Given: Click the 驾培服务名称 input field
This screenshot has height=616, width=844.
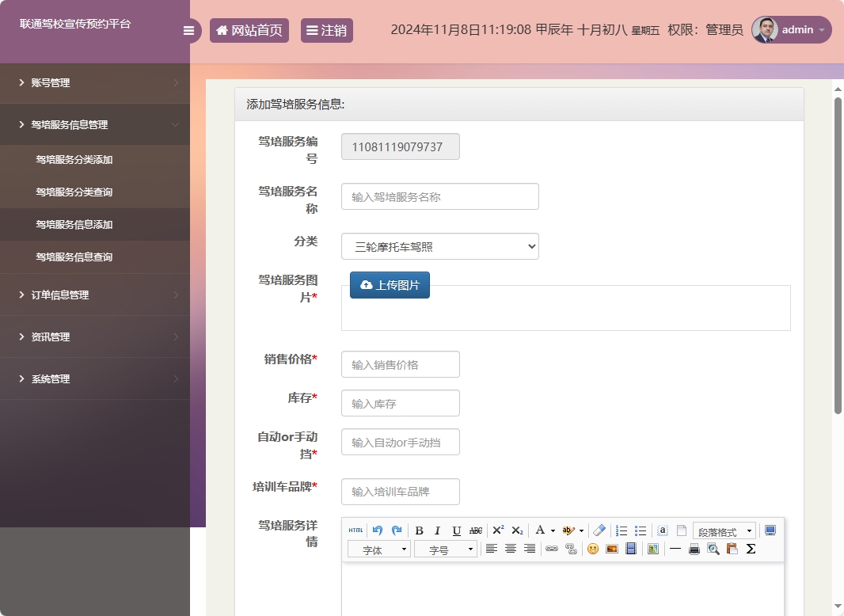Looking at the screenshot, I should click(439, 197).
